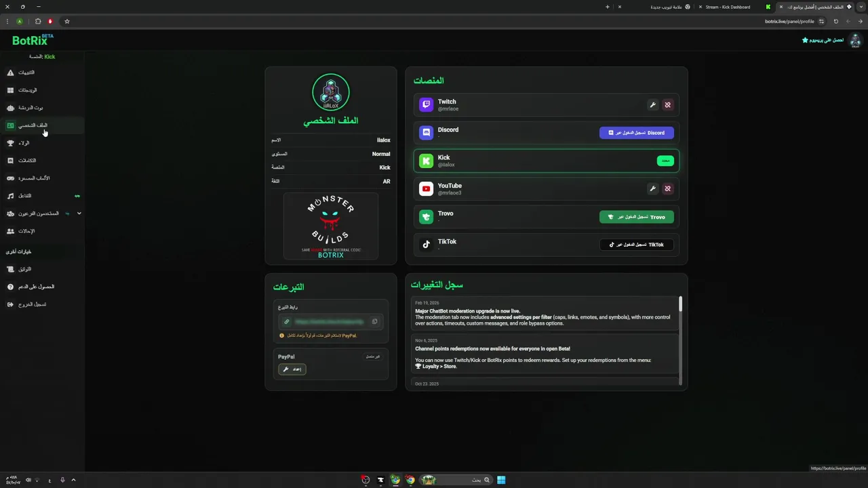Open the browser tab search dropdown

pyautogui.click(x=861, y=7)
